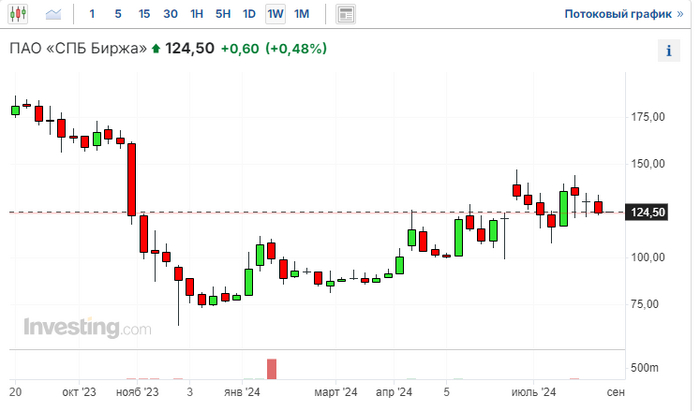This screenshot has width=700, height=411.
Task: Click the 175,00 price axis label
Action: [x=647, y=117]
